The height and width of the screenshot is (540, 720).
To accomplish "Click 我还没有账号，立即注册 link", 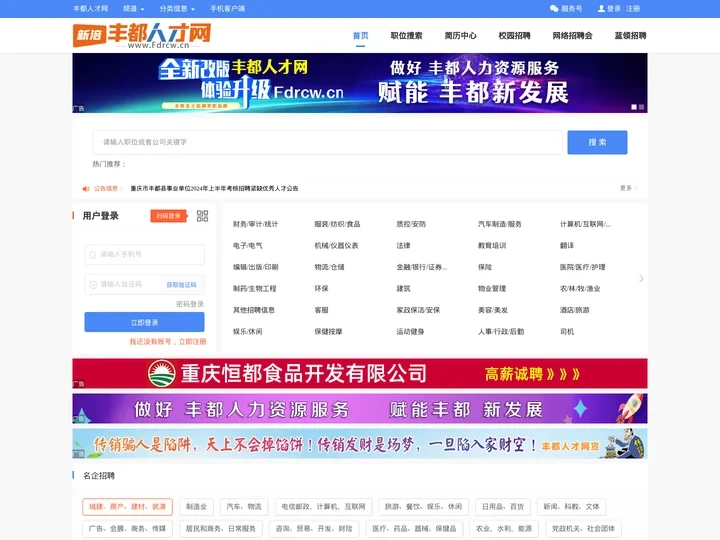I will click(x=168, y=342).
